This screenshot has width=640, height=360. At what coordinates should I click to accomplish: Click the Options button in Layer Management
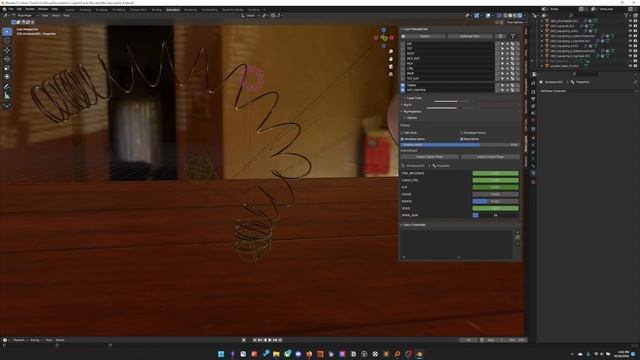(424, 36)
